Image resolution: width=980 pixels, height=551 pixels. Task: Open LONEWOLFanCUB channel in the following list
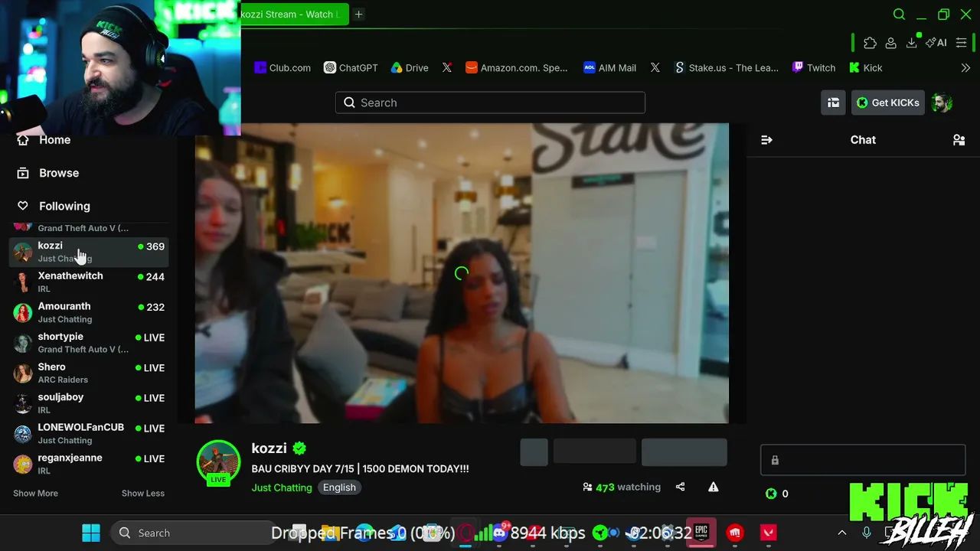tap(89, 433)
